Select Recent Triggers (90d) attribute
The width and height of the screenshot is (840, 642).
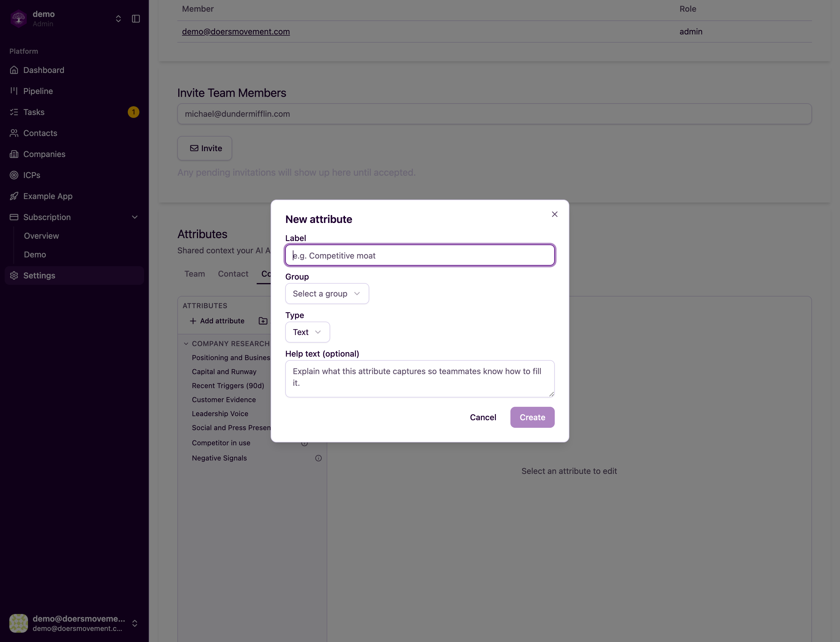tap(228, 386)
